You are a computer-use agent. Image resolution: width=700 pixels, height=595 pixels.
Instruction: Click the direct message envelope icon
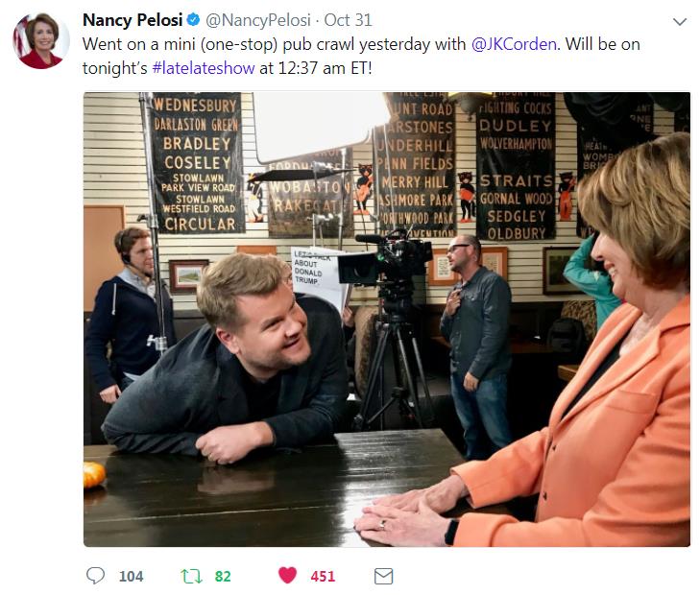(383, 576)
